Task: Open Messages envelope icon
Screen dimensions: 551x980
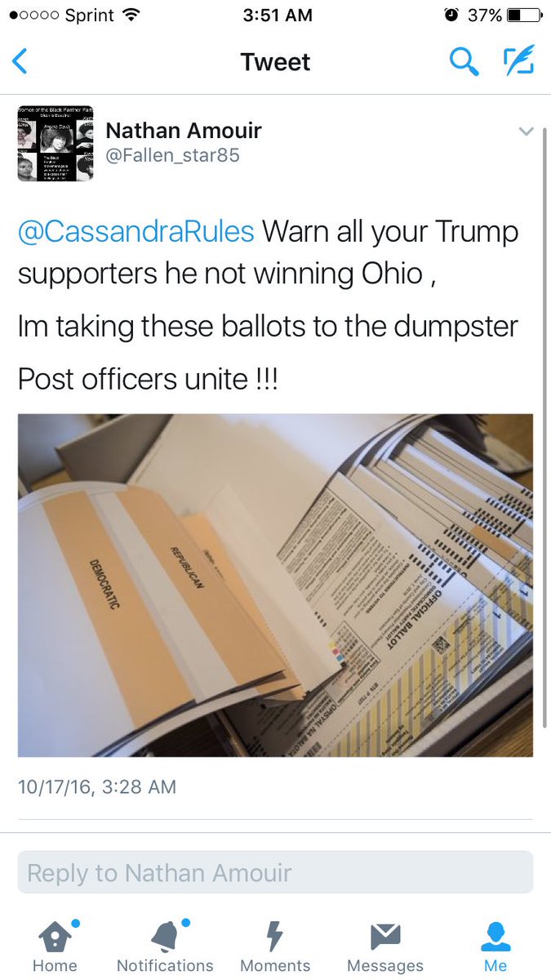Action: (x=385, y=936)
